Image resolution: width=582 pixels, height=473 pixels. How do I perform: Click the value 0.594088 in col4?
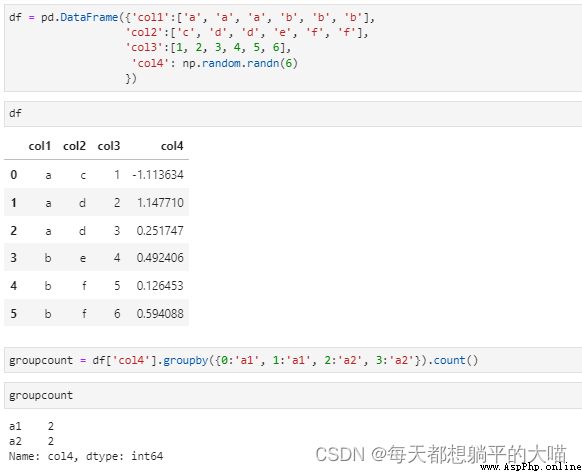pyautogui.click(x=160, y=314)
